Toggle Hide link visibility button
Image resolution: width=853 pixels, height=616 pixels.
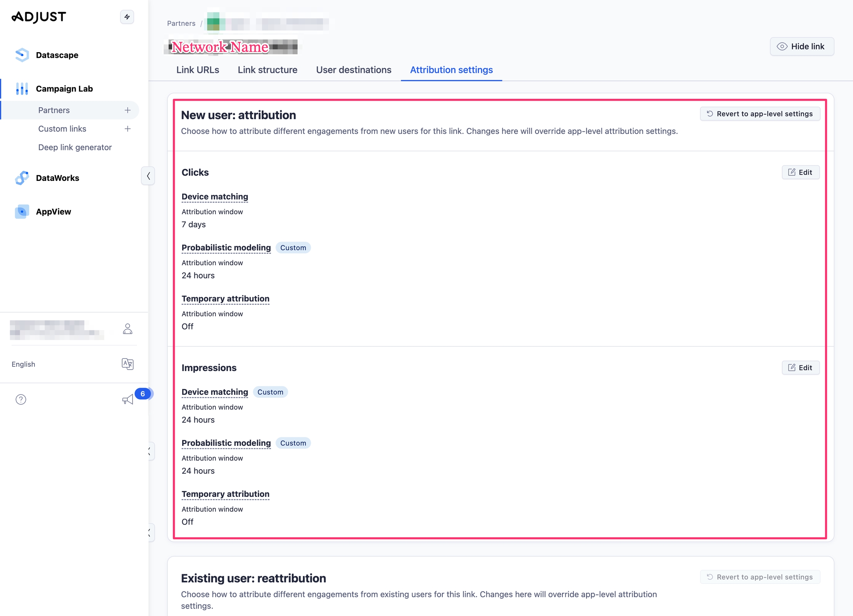pos(802,47)
